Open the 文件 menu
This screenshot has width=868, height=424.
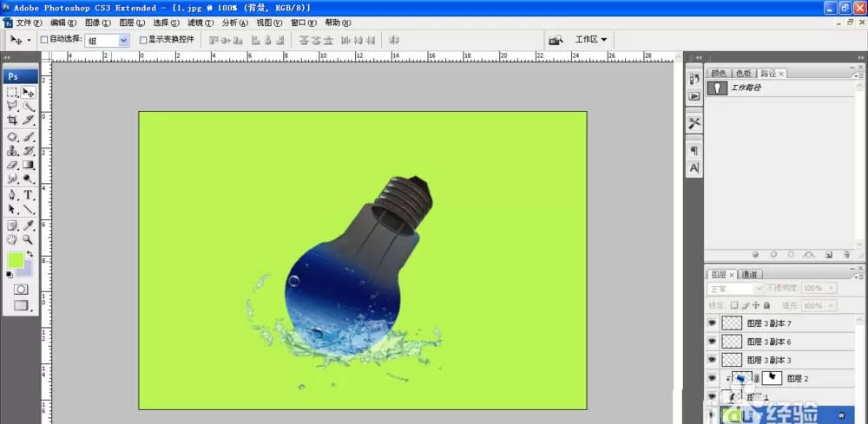point(29,23)
